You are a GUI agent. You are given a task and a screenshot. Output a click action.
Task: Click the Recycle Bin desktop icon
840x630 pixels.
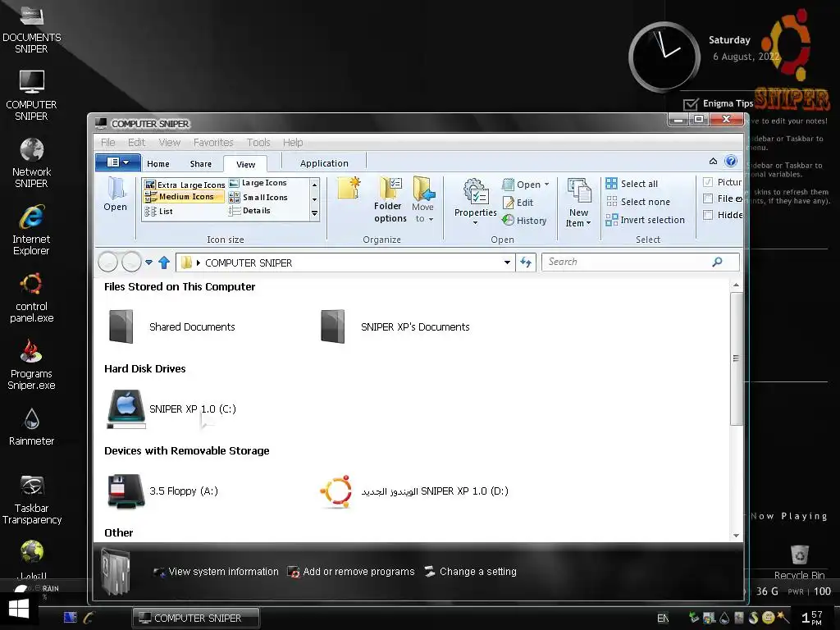click(799, 561)
